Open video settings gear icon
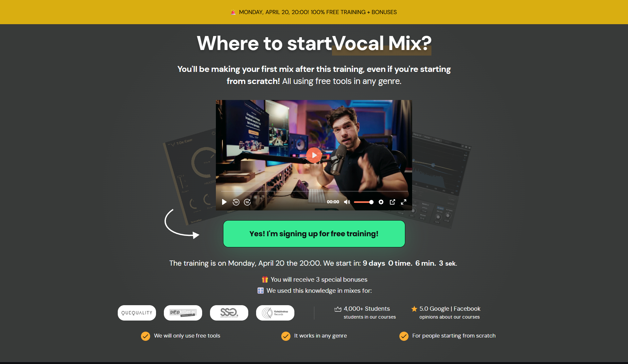The width and height of the screenshot is (628, 364). (381, 202)
